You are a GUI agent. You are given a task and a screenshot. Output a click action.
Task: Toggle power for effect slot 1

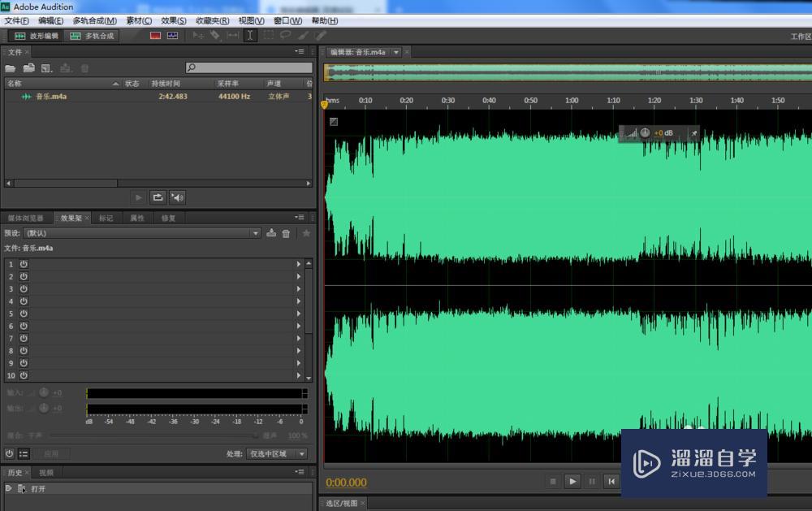click(24, 264)
